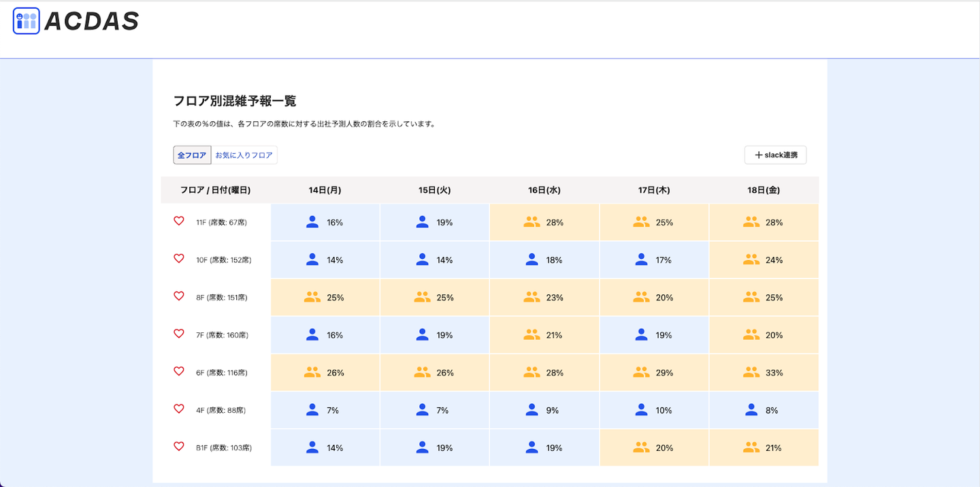Click the 16日(水) column header
This screenshot has width=980, height=487.
pos(544,190)
